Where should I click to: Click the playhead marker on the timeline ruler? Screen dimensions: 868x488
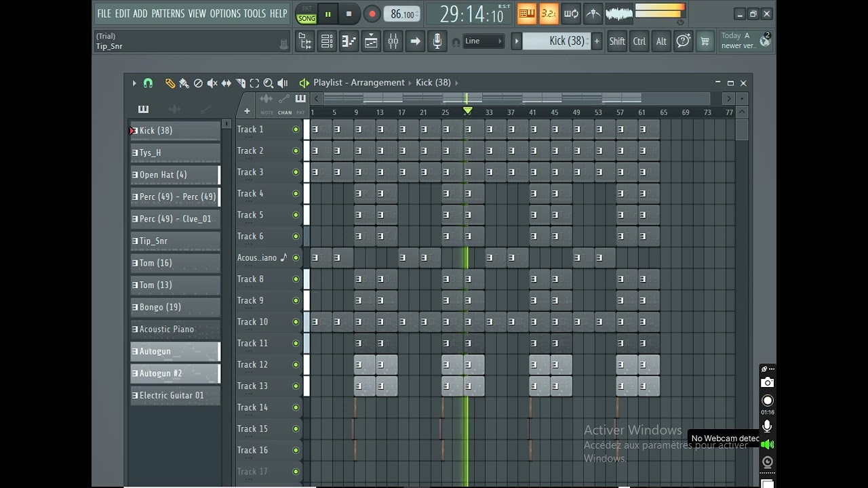[467, 110]
